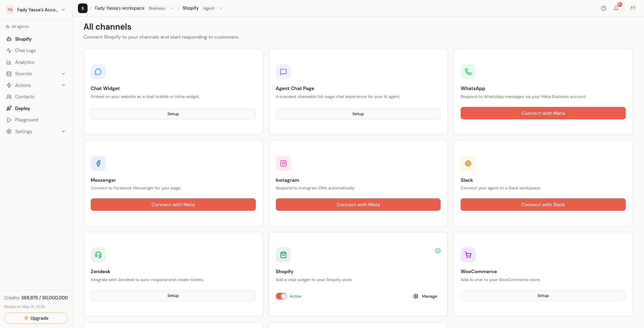Click the Chat Logs activity icon
644x328 pixels.
click(9, 51)
